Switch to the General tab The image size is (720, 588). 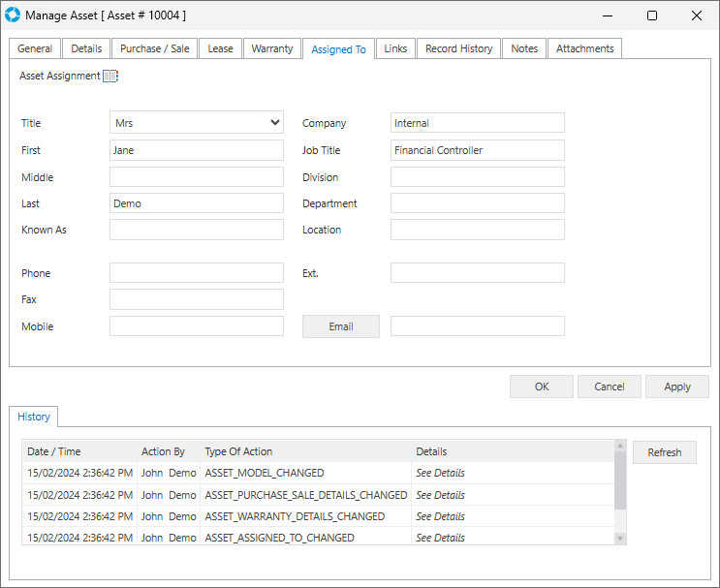pos(35,48)
